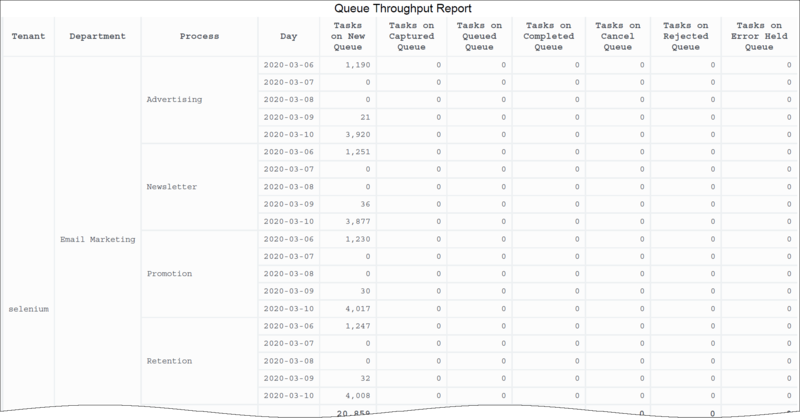800x418 pixels.
Task: Click the Tasks on Error Held Queue header
Action: (759, 35)
